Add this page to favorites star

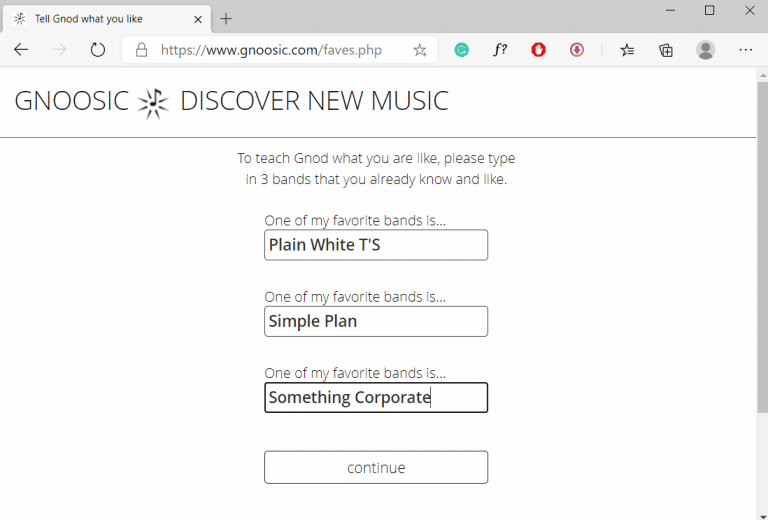tap(420, 50)
